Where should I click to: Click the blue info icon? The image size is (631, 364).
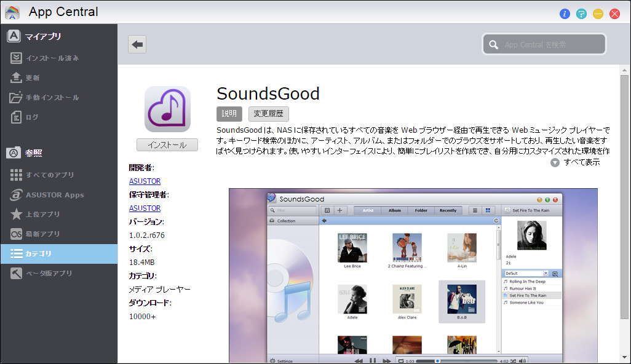565,14
